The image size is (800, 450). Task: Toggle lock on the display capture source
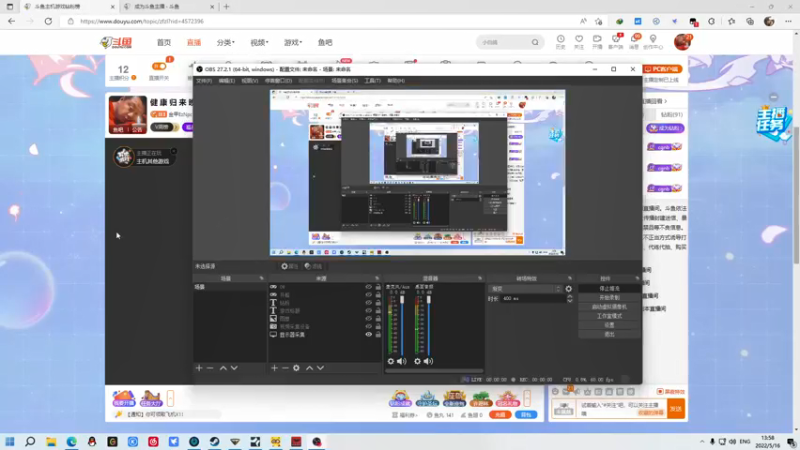coord(378,335)
